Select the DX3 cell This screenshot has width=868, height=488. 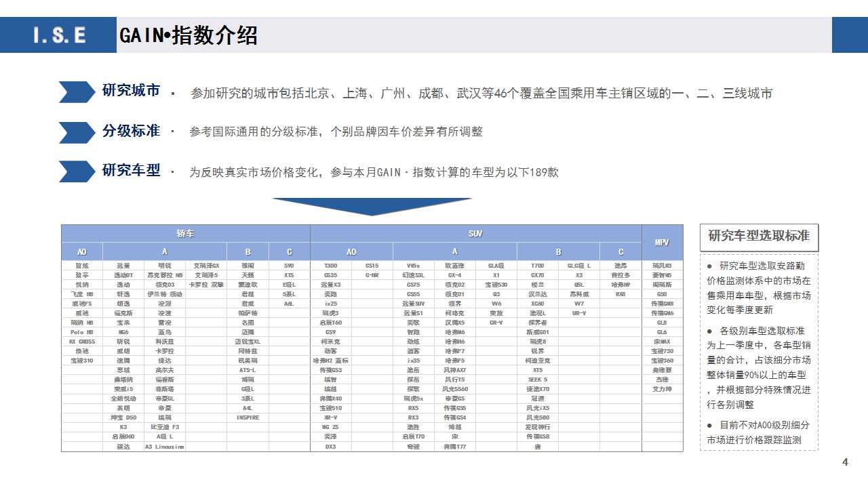tap(331, 447)
